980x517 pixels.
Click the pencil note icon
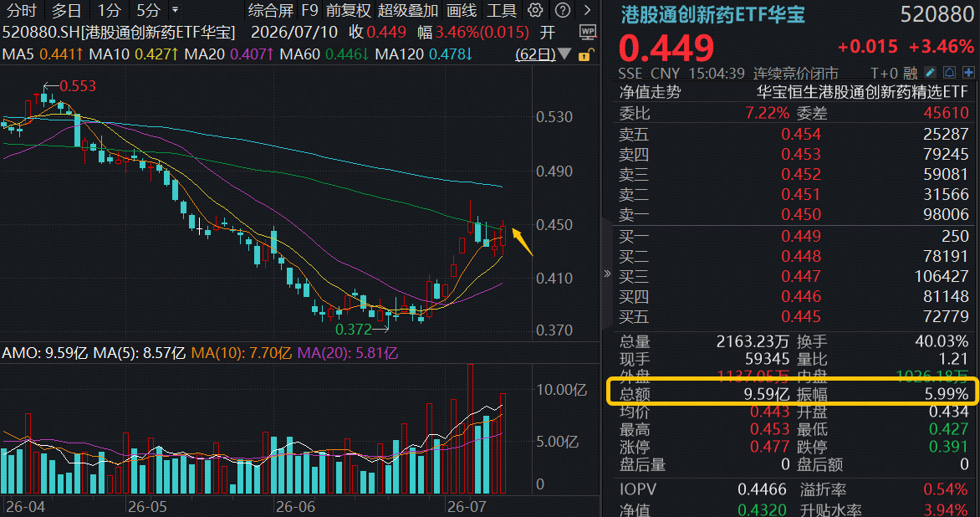click(931, 73)
